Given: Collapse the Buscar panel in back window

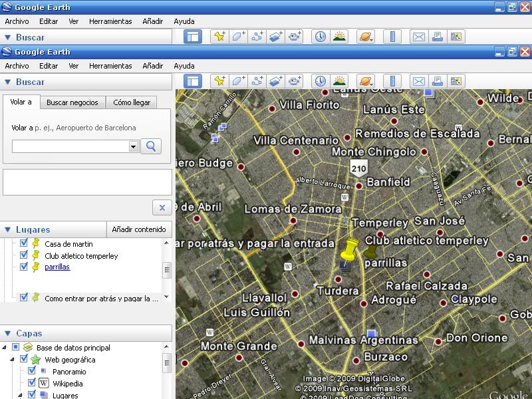Looking at the screenshot, I should 8,37.
